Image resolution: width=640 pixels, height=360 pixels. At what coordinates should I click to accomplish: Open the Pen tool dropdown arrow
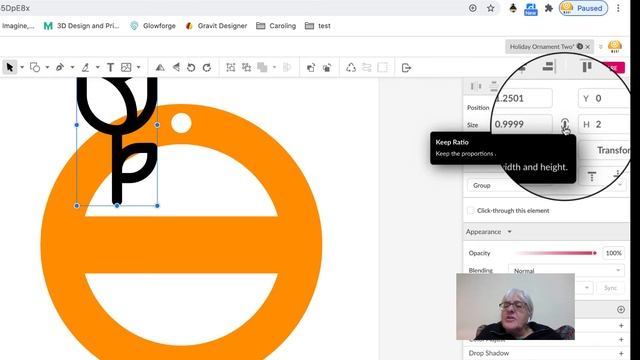click(x=72, y=67)
